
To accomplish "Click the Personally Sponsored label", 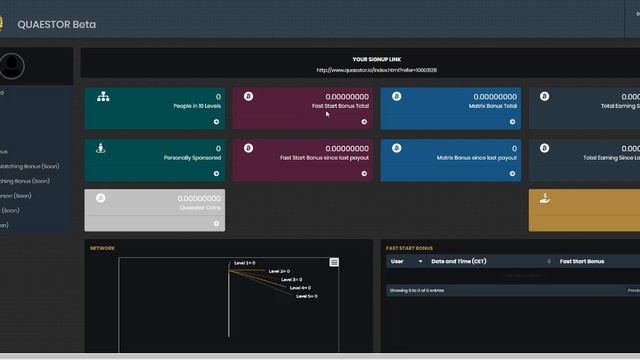I will click(x=192, y=158).
